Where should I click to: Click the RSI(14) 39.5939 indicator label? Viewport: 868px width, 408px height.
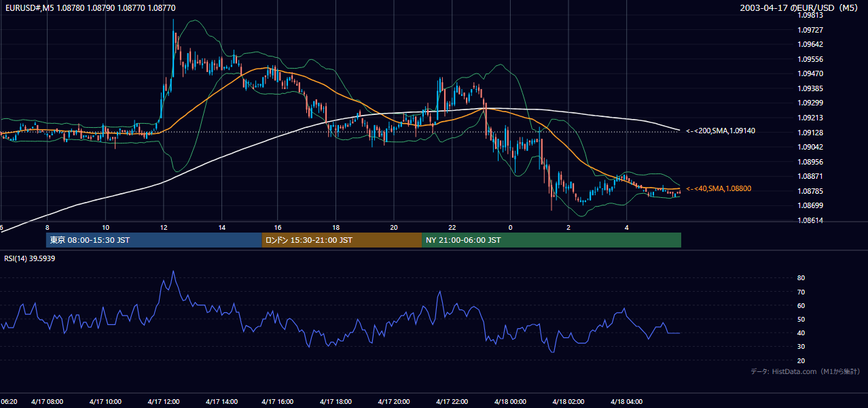(29, 258)
